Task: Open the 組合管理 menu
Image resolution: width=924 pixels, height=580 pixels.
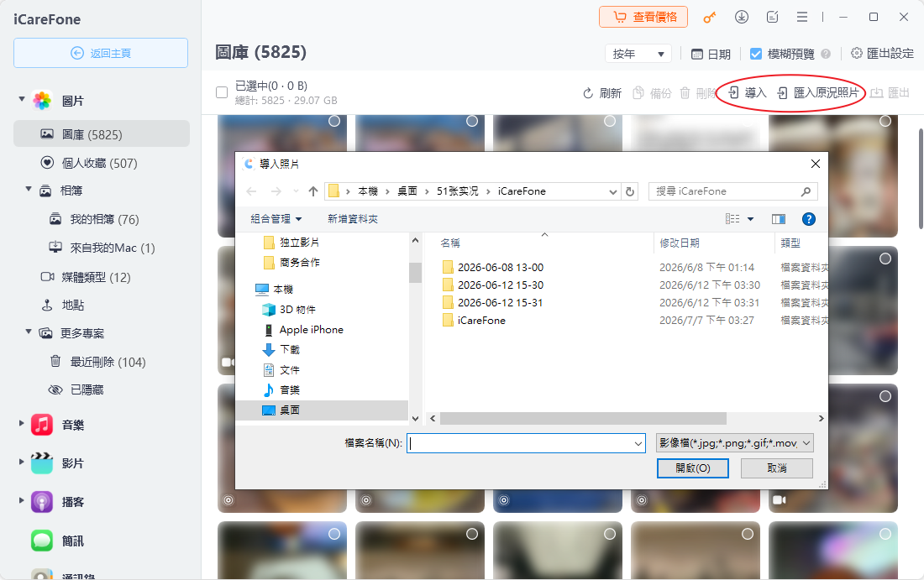Action: pos(276,219)
